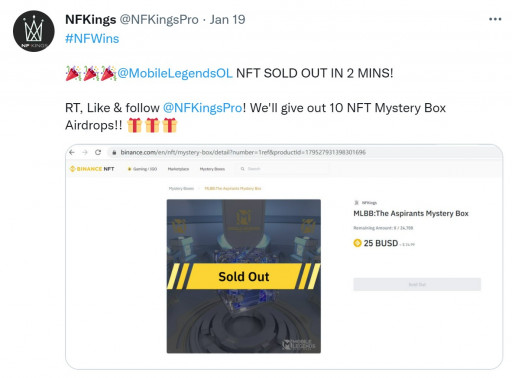The width and height of the screenshot is (512, 378).
Task: Click the padlock icon in address bar
Action: [x=114, y=152]
